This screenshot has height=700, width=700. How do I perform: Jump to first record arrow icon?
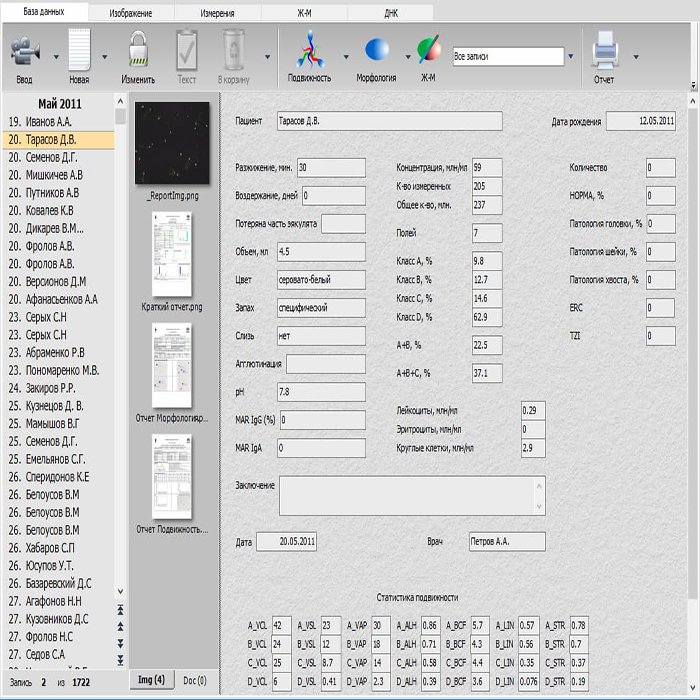[x=122, y=609]
